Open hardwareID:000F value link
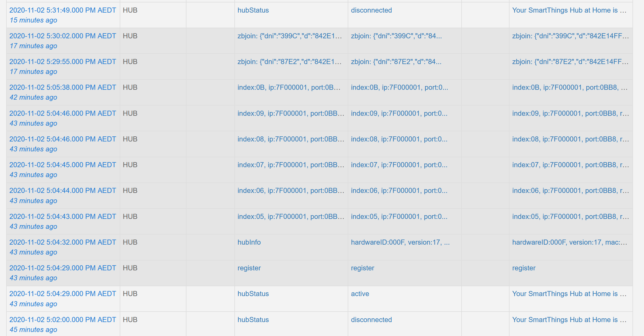This screenshot has height=336, width=644. 400,242
